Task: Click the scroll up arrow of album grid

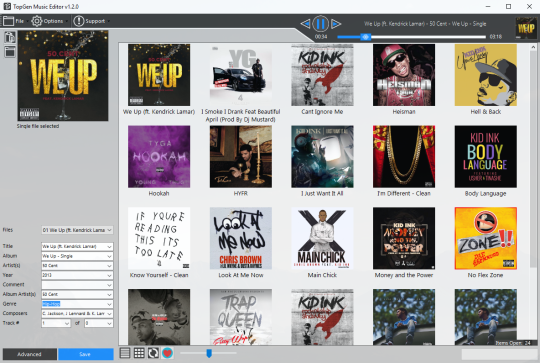Action: [x=533, y=46]
